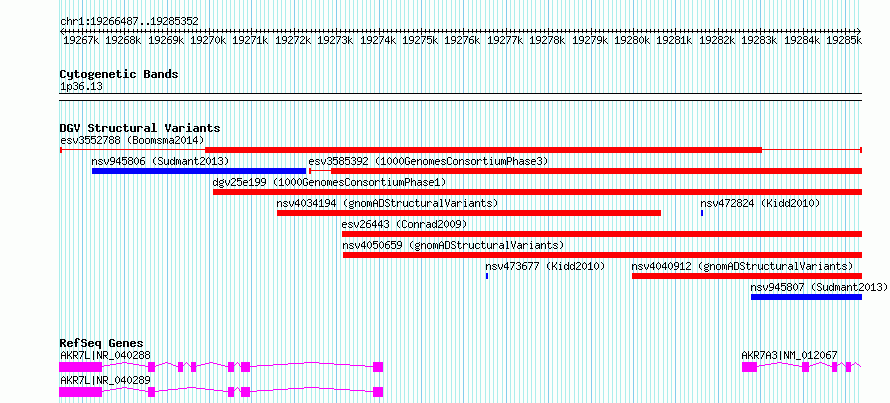Screen dimensions: 890x403
Task: Select the small blue nsv472824 marker
Action: point(702,213)
